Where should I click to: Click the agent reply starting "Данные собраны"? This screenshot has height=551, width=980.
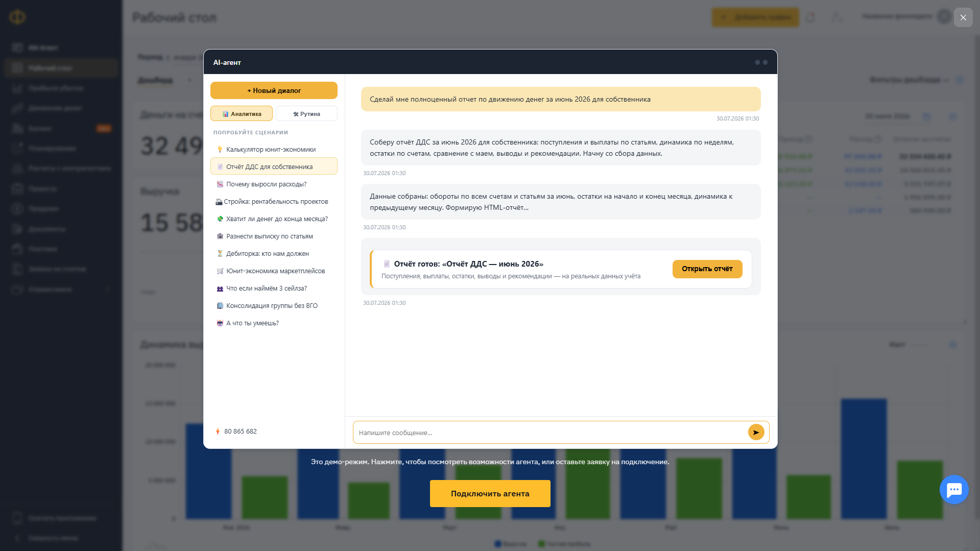tap(561, 202)
